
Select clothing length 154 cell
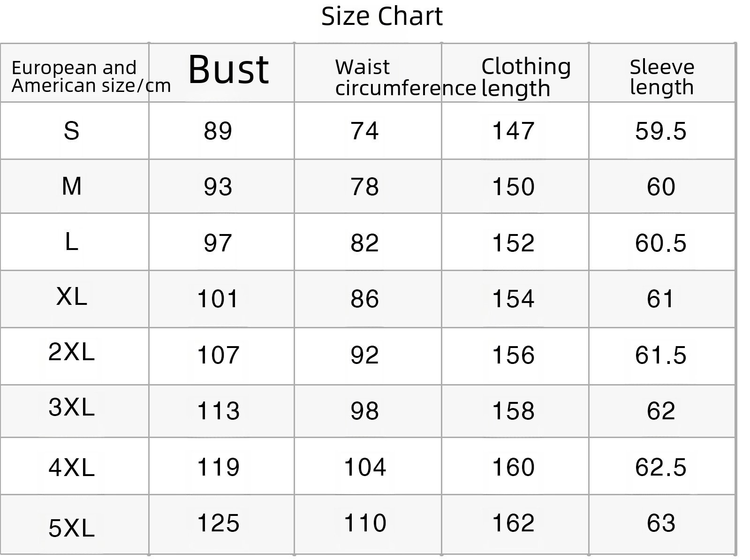(x=513, y=299)
